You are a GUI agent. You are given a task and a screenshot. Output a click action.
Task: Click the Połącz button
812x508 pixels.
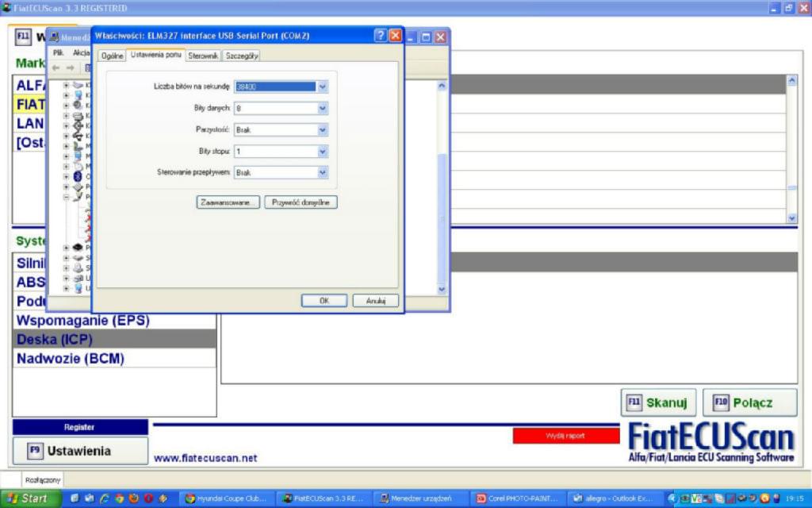coord(749,402)
